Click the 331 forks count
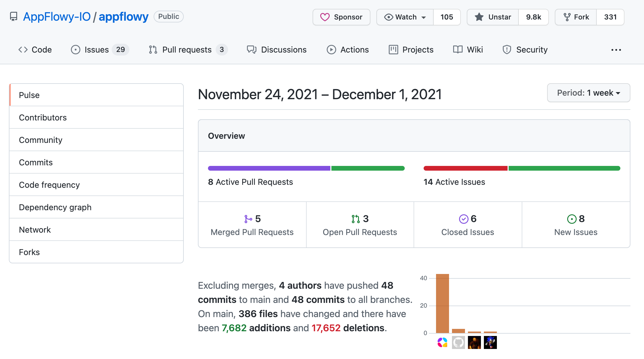Image resolution: width=644 pixels, height=359 pixels. 610,17
